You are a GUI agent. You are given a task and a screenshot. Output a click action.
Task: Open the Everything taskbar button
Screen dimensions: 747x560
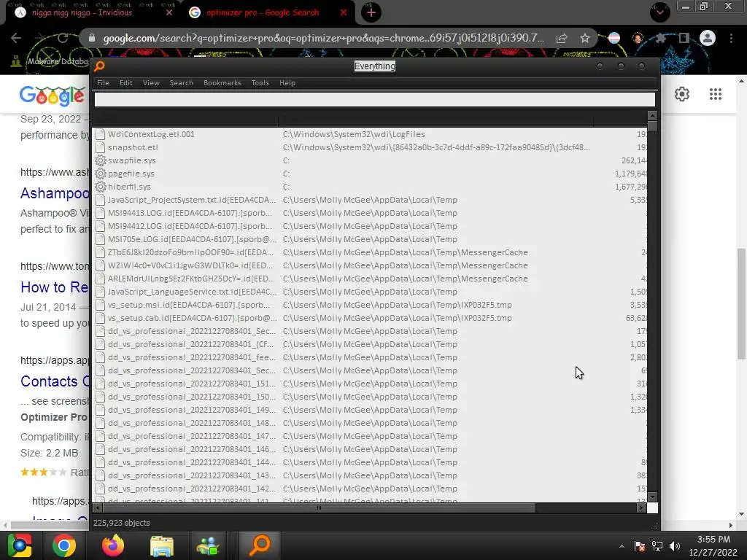260,545
